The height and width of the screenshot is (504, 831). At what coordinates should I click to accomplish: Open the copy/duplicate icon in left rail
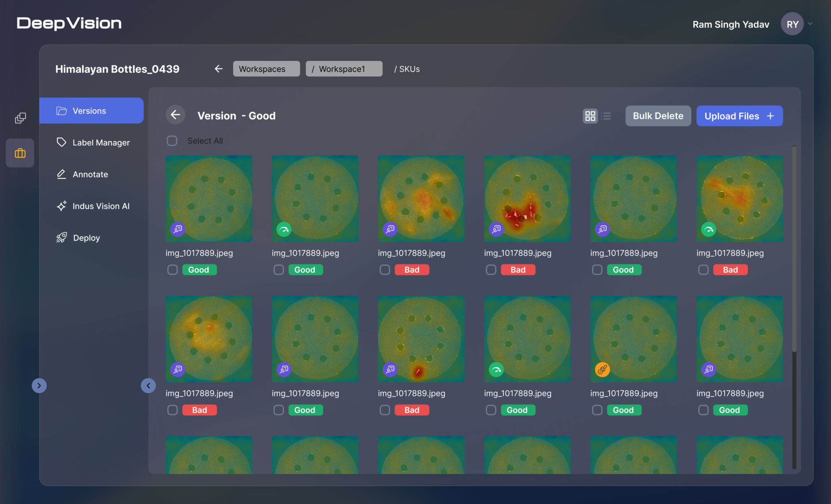tap(20, 118)
